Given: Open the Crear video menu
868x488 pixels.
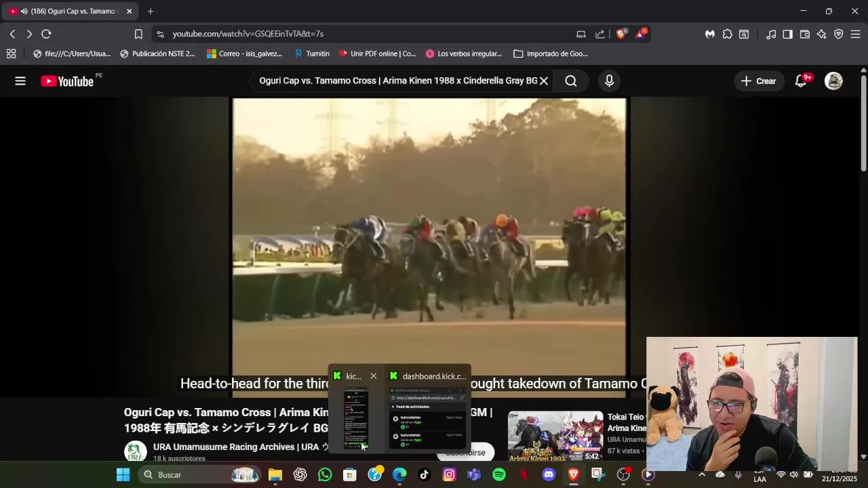Looking at the screenshot, I should 759,81.
